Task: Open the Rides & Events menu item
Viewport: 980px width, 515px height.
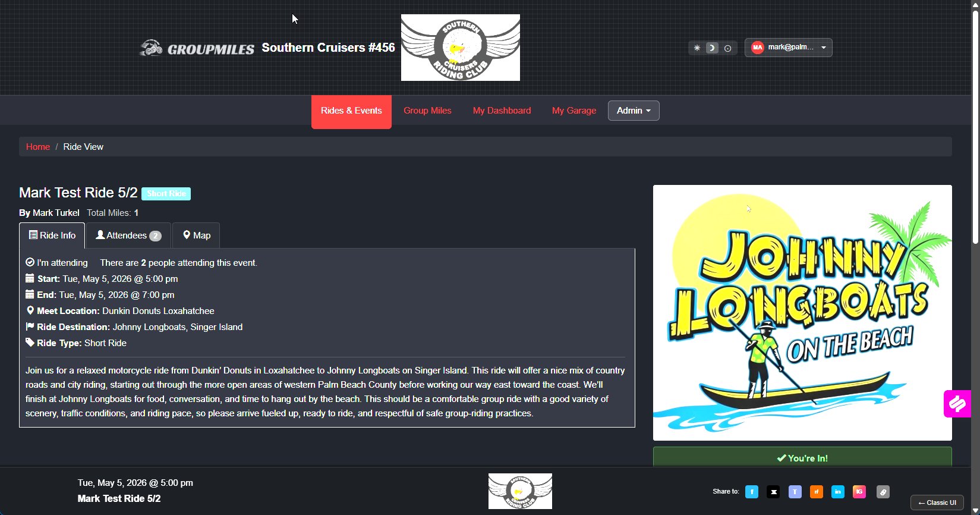Action: coord(351,111)
